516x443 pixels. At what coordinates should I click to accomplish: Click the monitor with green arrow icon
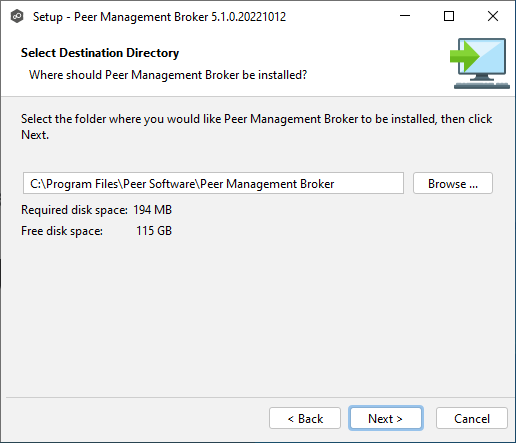tap(480, 63)
